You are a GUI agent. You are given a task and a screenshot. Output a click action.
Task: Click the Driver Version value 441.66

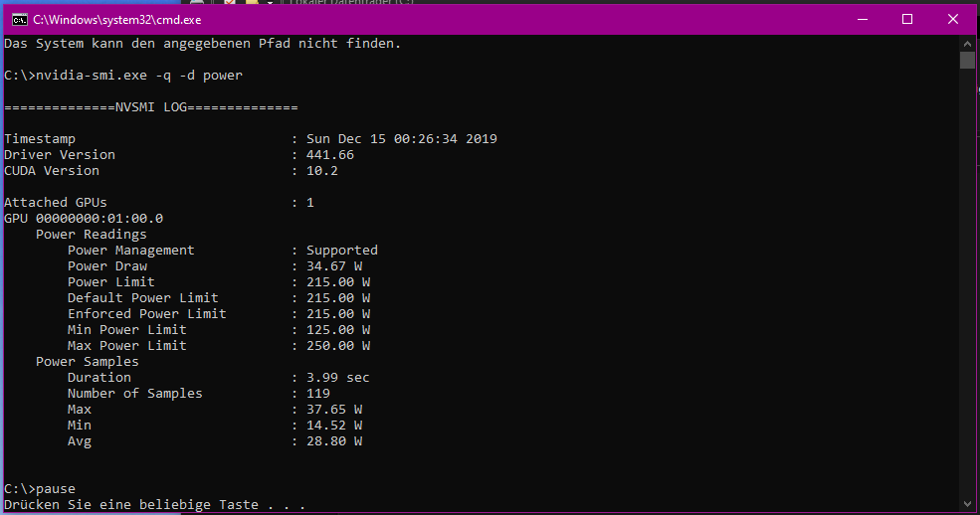pos(330,155)
